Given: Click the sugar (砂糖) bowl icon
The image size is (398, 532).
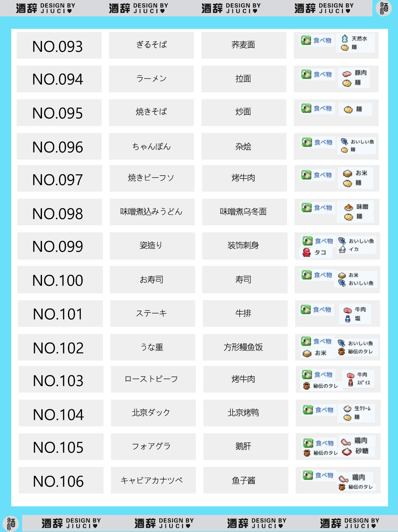Looking at the screenshot, I should tap(347, 451).
